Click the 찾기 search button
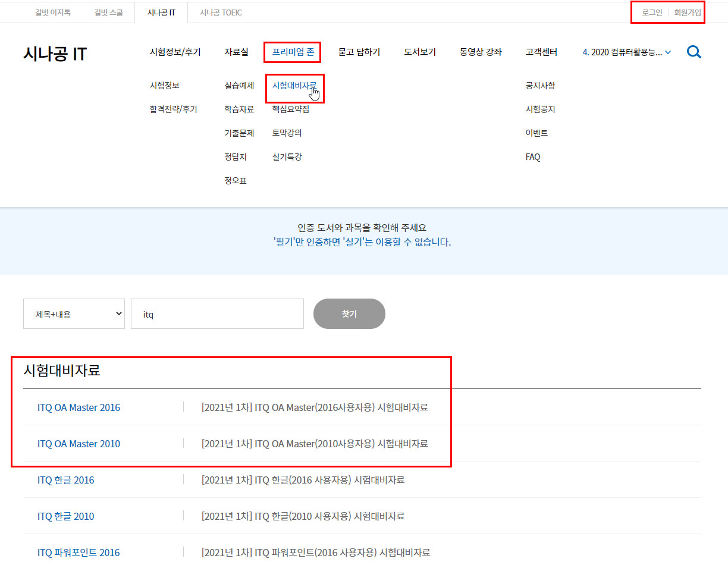Image resolution: width=728 pixels, height=568 pixels. [x=349, y=313]
